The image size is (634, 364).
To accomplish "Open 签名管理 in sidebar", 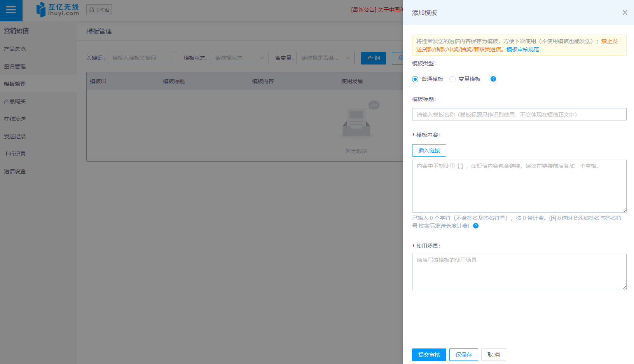I will (15, 66).
